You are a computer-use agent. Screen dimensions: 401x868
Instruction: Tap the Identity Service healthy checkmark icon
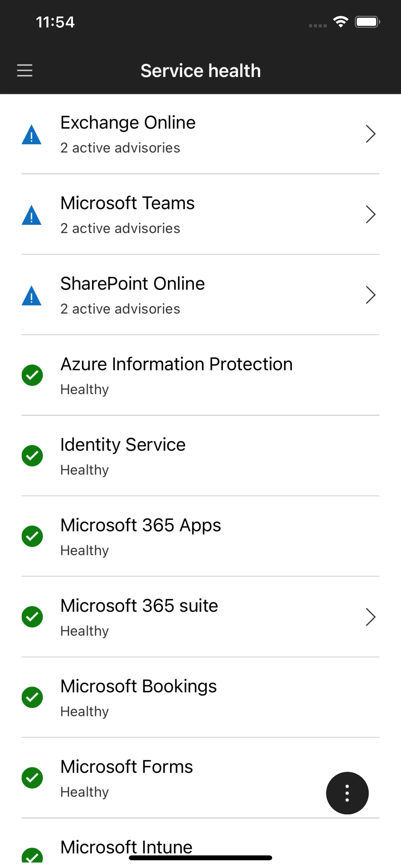point(32,456)
